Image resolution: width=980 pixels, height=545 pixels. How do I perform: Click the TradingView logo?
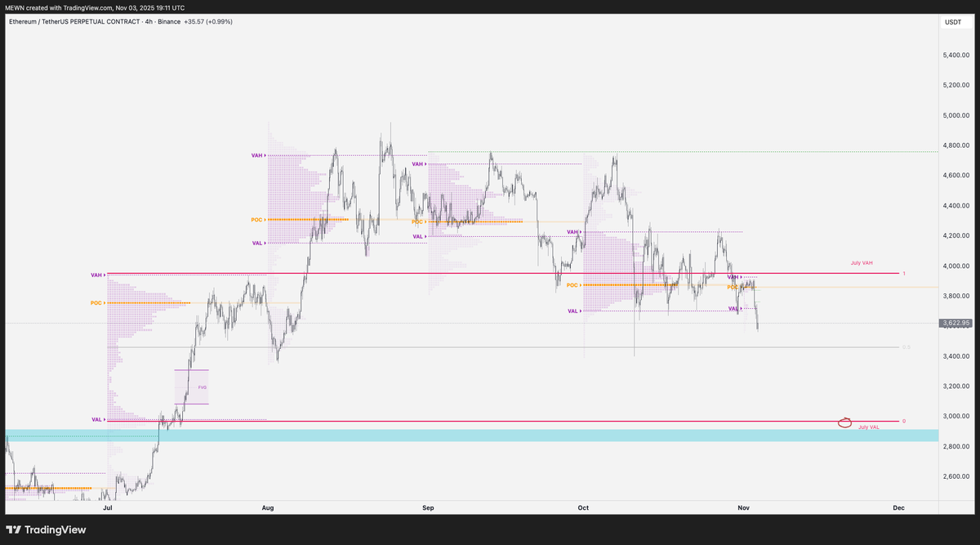[x=45, y=529]
